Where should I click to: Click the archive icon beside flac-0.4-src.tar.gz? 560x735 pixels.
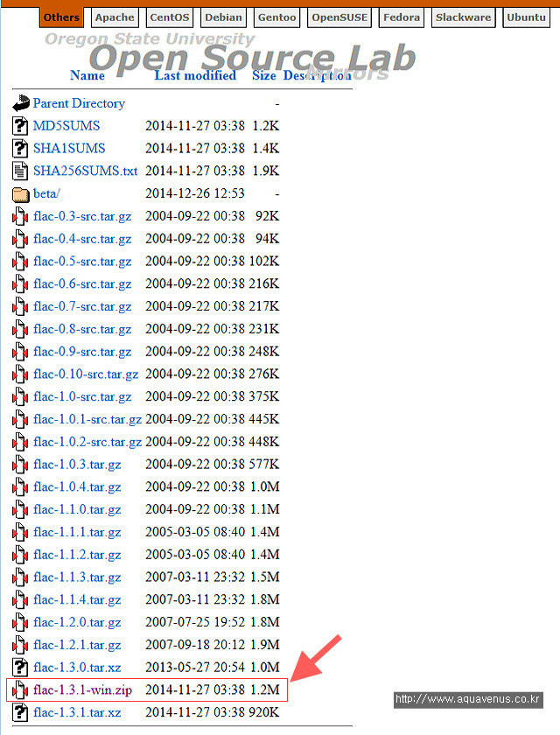click(x=19, y=239)
